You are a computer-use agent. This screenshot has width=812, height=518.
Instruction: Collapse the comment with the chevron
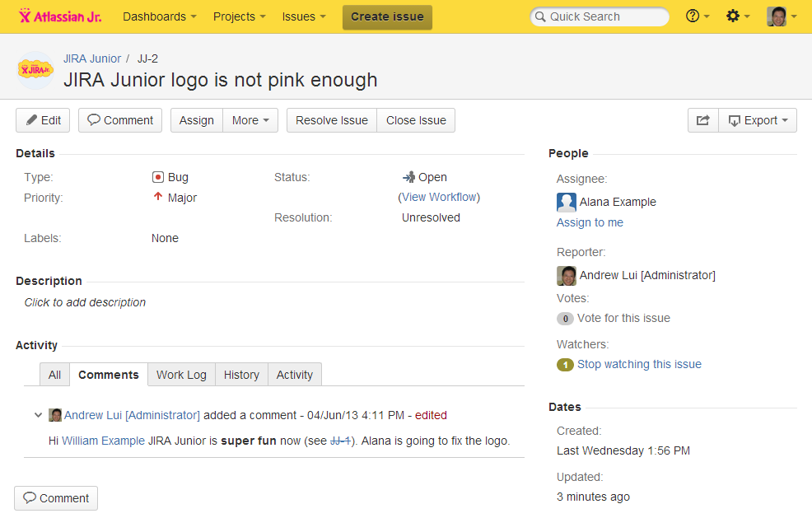tap(38, 415)
